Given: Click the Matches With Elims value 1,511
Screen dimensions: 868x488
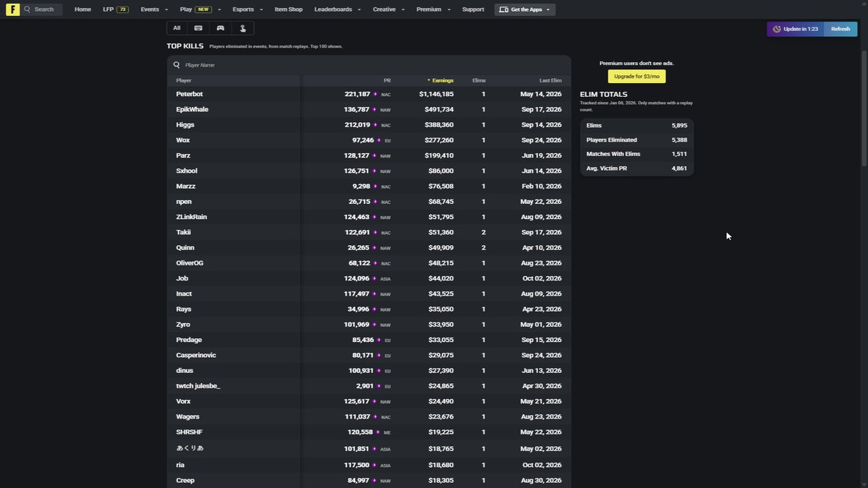Looking at the screenshot, I should 679,154.
